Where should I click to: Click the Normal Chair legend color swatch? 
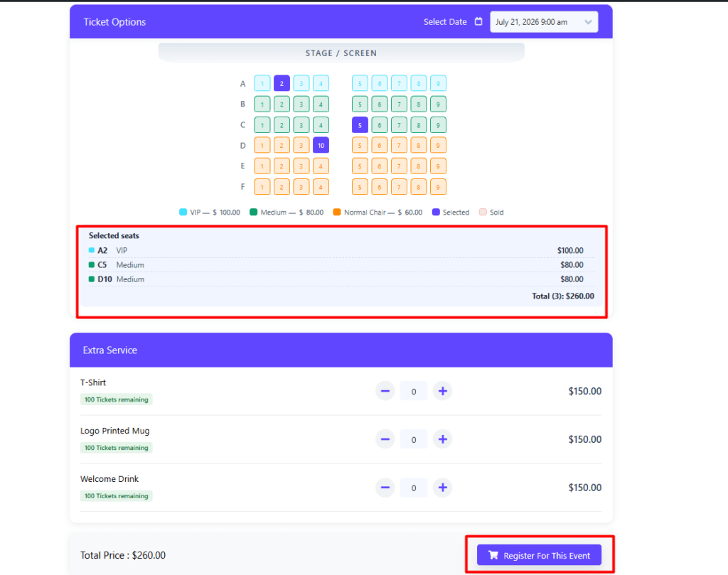pyautogui.click(x=337, y=212)
